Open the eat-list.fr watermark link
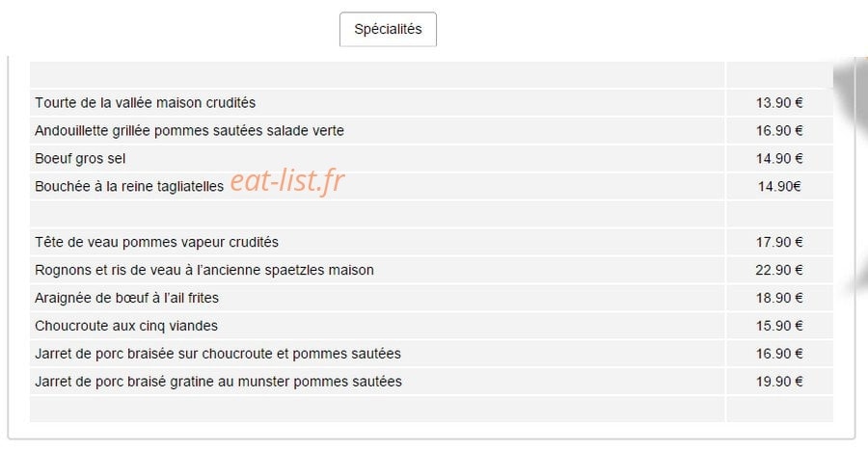Viewport: 868px width, 451px height. [x=286, y=180]
